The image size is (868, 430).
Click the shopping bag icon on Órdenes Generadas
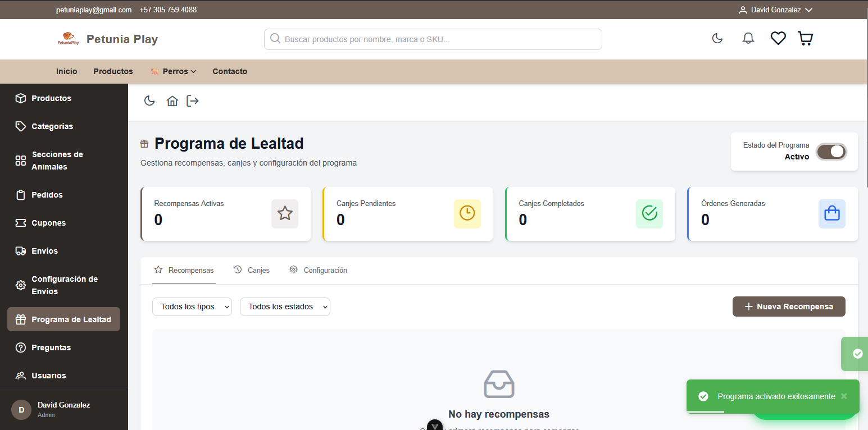(x=831, y=213)
